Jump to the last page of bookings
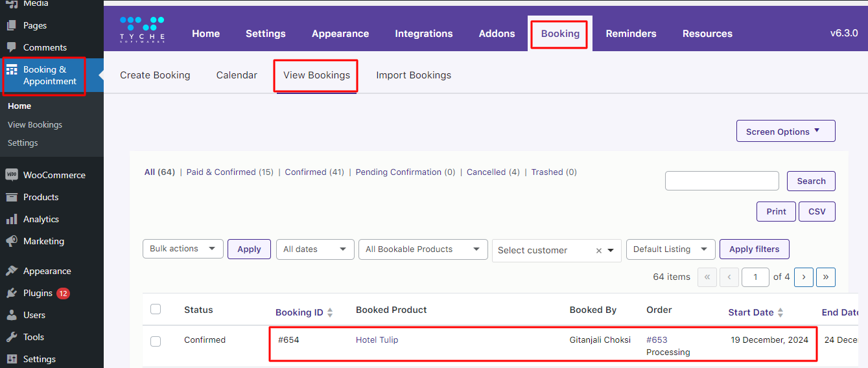 (x=826, y=277)
